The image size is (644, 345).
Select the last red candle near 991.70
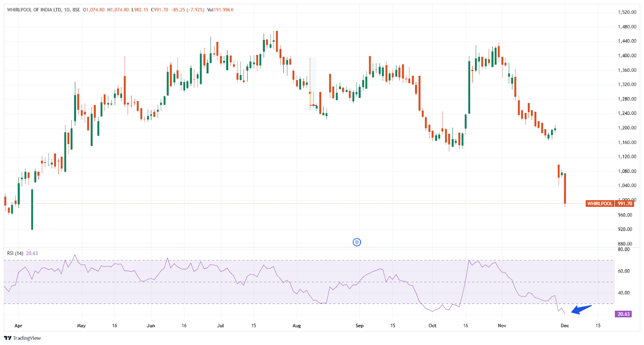click(565, 189)
